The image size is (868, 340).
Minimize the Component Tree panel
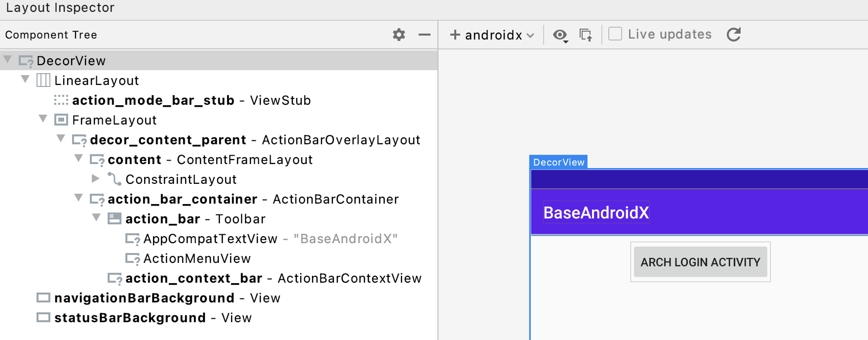(x=424, y=35)
